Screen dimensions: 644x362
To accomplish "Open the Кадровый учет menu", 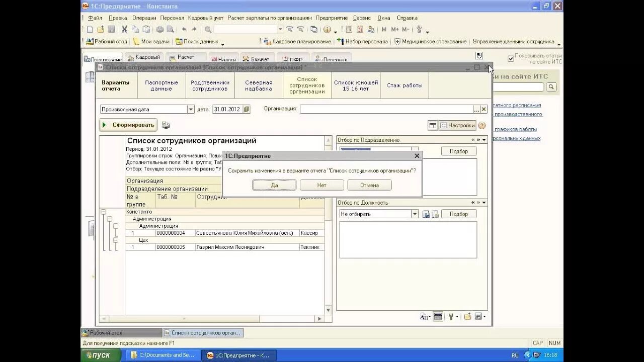I will [x=205, y=18].
